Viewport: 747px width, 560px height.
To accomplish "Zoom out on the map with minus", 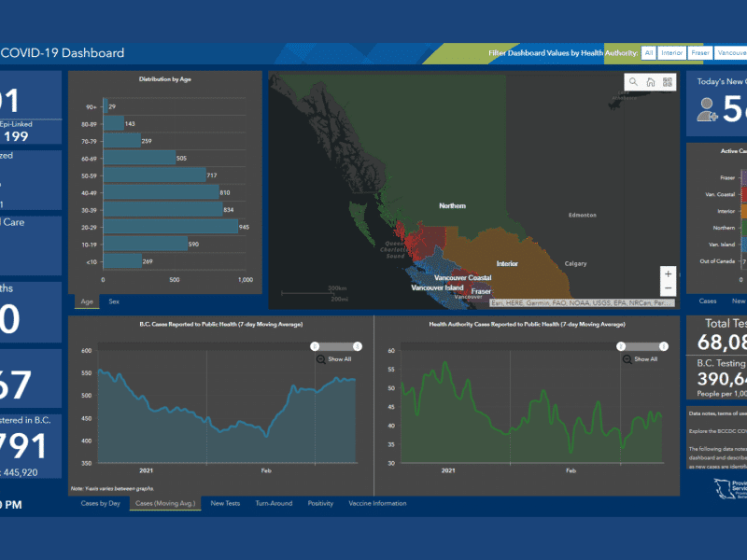I will coord(668,289).
